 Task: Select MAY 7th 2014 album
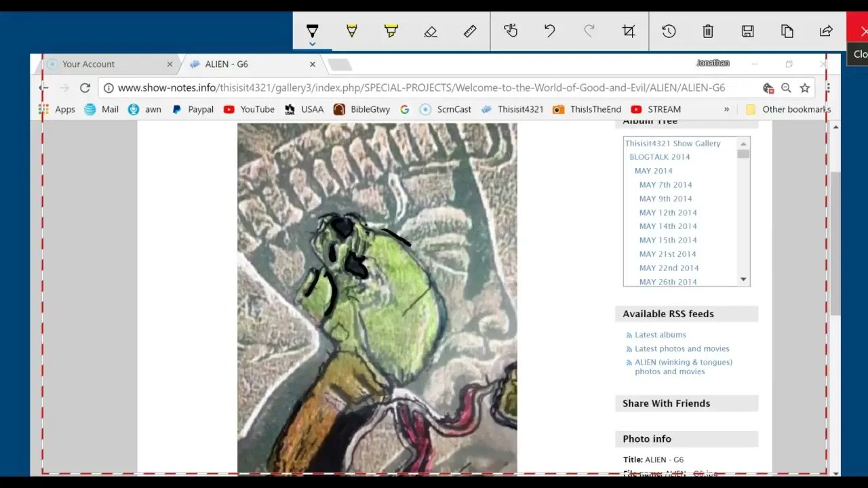666,184
